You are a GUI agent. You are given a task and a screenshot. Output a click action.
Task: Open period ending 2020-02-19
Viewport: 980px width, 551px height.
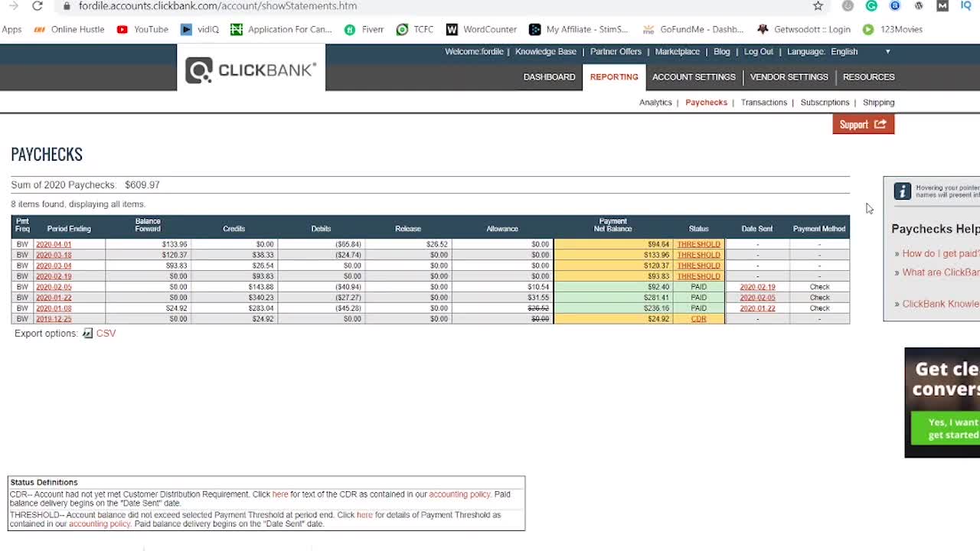coord(54,277)
